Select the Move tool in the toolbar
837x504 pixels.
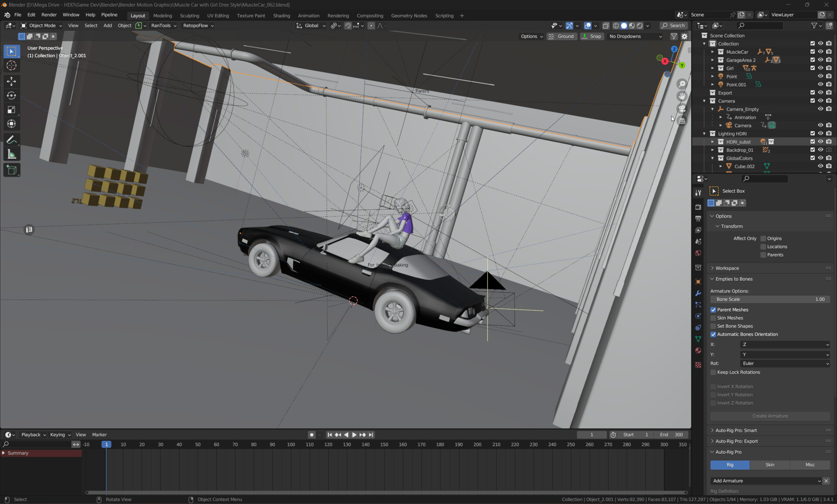tap(12, 81)
